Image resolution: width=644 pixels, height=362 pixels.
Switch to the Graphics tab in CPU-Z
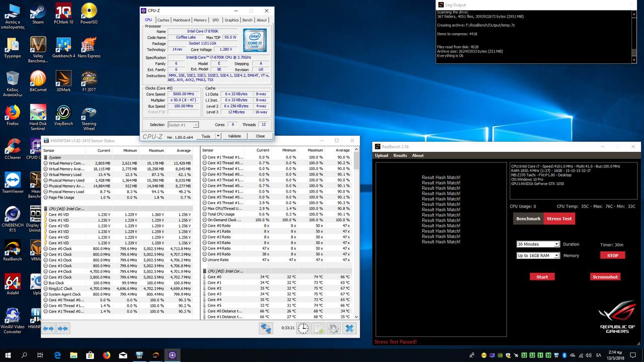click(x=231, y=20)
